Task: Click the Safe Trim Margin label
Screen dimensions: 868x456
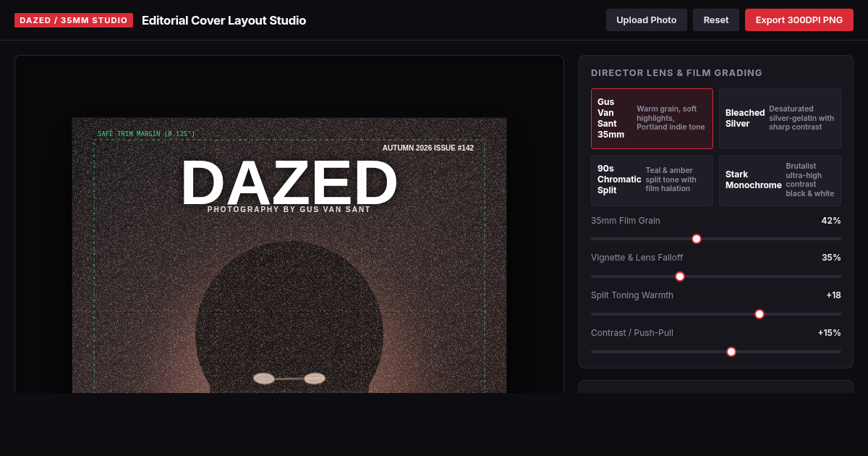Action: tap(147, 134)
